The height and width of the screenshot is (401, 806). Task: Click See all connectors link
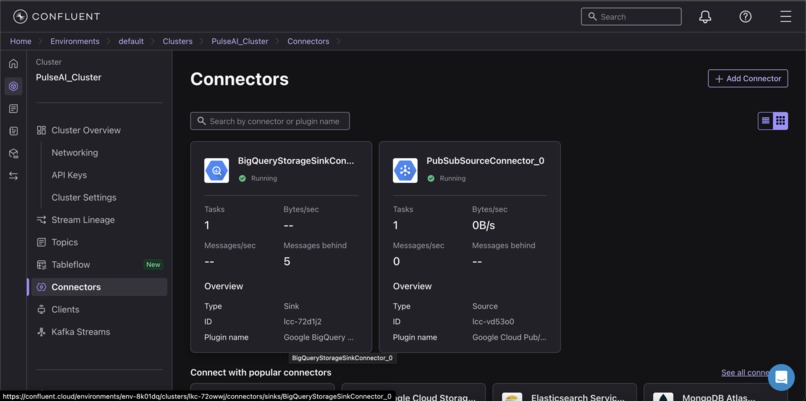click(x=744, y=373)
